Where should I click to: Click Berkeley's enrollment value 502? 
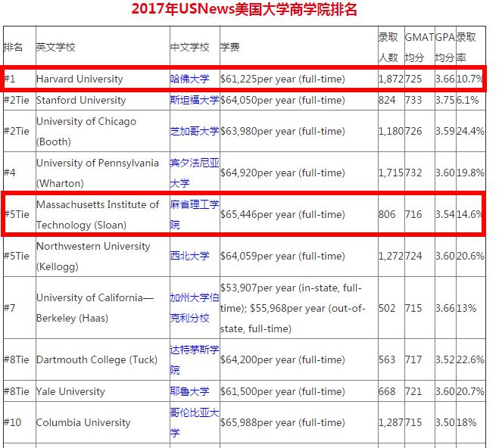[x=387, y=308]
